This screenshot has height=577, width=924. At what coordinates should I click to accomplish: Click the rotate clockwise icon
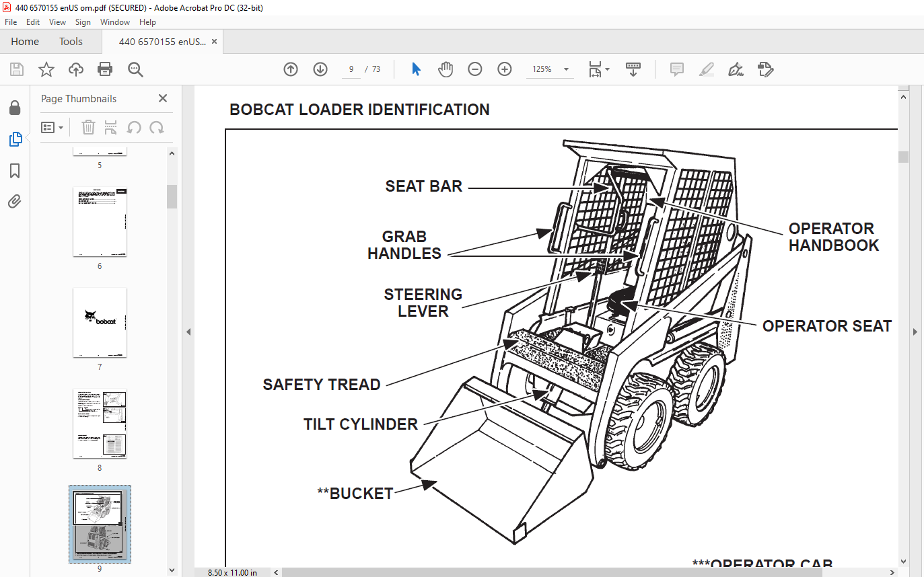pos(157,127)
